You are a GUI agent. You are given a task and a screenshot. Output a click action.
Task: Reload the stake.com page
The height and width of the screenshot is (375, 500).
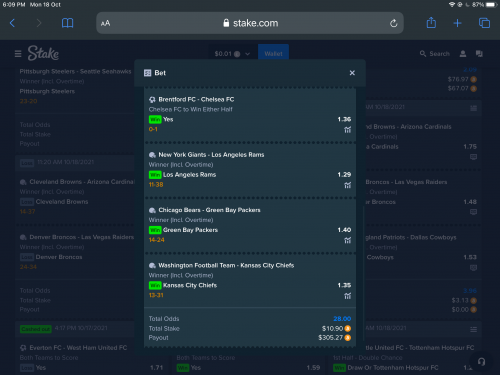(x=394, y=23)
